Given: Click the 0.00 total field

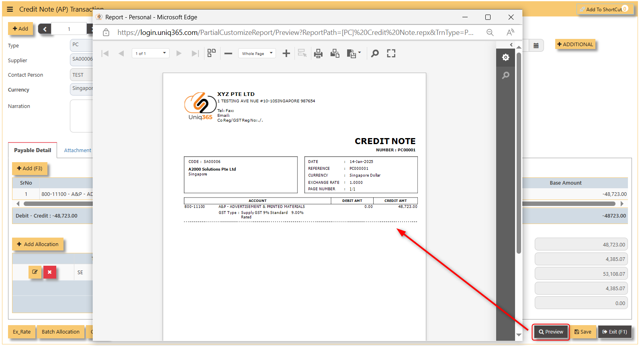Looking at the screenshot, I should coord(581,303).
